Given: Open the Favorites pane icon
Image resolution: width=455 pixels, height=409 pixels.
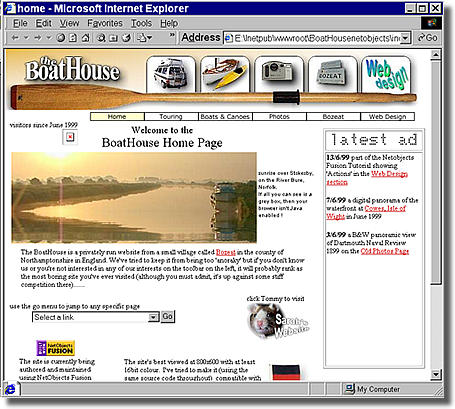Looking at the screenshot, I should [x=113, y=38].
